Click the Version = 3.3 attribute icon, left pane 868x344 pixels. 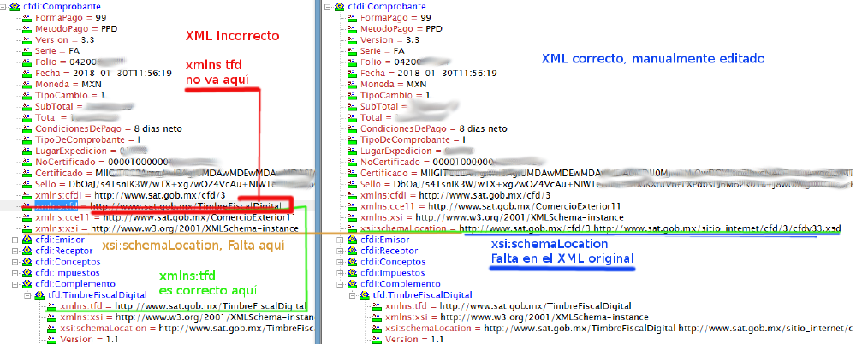coord(27,40)
